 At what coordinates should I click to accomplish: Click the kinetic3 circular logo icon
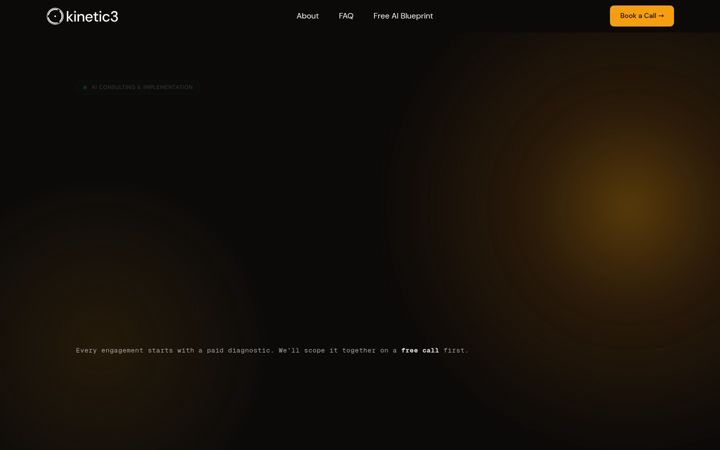pos(55,16)
